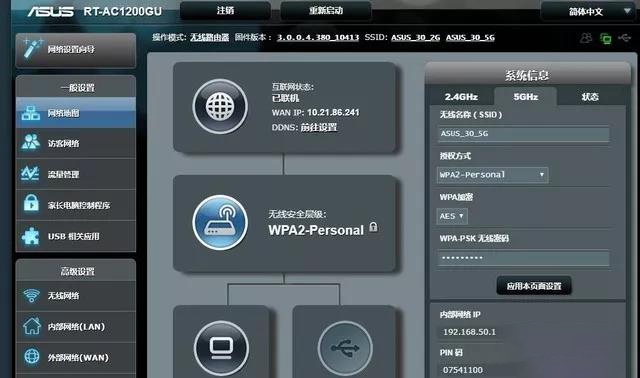Screen dimensions: 640x378
Task: Open parental control padlock icon
Action: click(31, 204)
